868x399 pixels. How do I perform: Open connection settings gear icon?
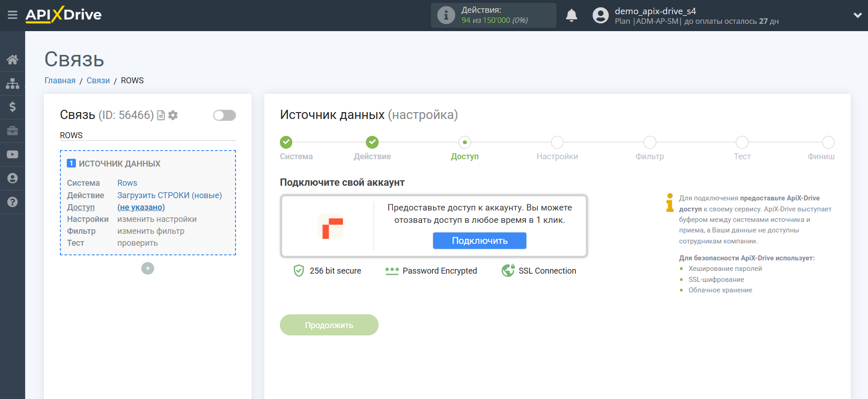pyautogui.click(x=173, y=115)
